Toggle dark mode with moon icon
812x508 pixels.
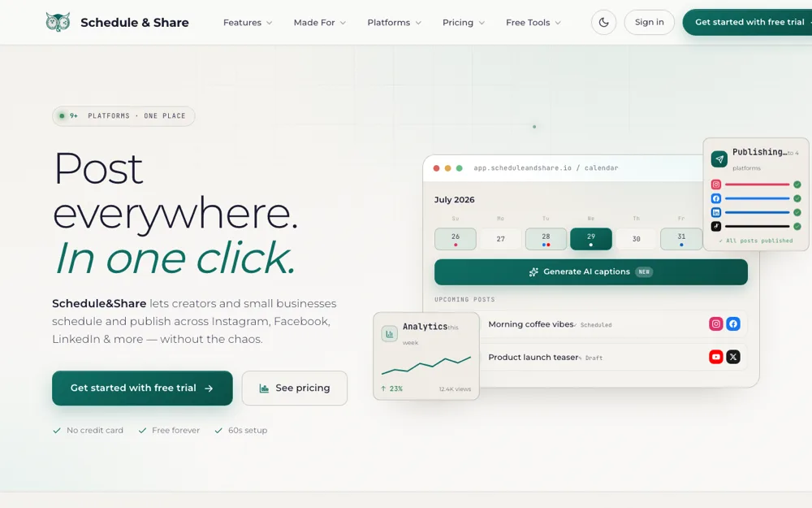pyautogui.click(x=604, y=22)
